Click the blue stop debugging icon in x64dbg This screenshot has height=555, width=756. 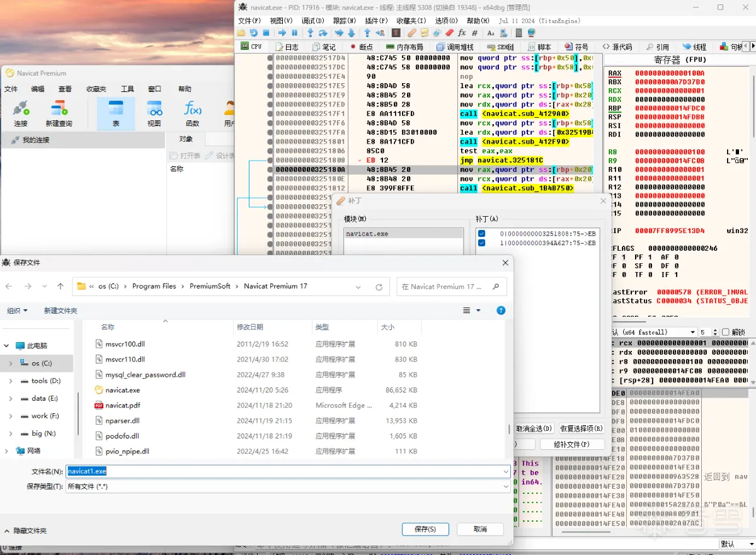click(x=266, y=33)
